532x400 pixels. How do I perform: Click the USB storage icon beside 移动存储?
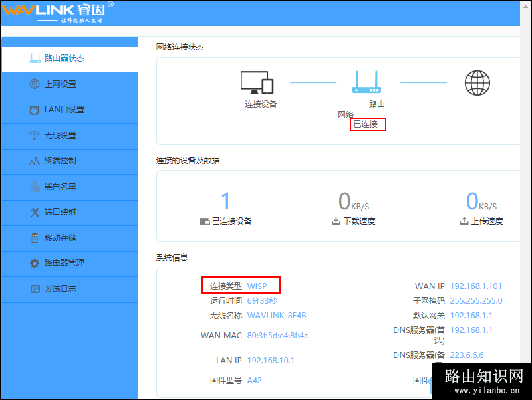point(35,237)
